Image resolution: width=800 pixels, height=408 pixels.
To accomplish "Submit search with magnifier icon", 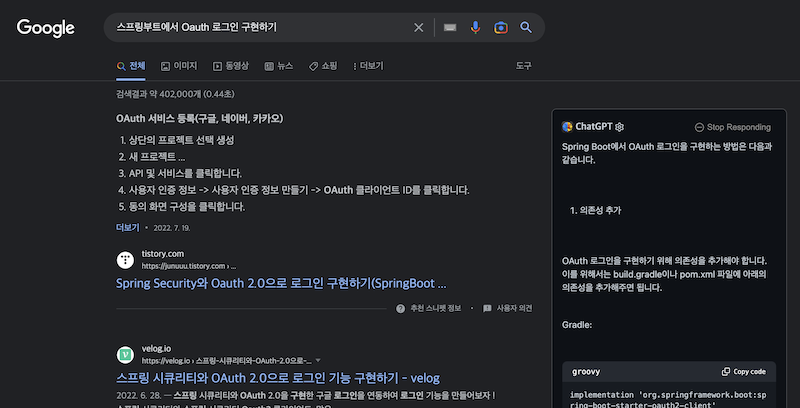I will click(526, 28).
